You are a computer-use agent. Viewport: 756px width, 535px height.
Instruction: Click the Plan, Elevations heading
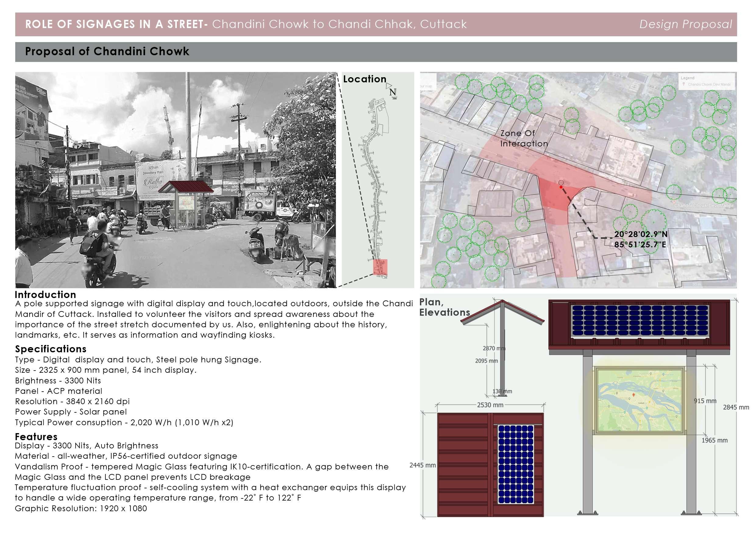pos(444,307)
